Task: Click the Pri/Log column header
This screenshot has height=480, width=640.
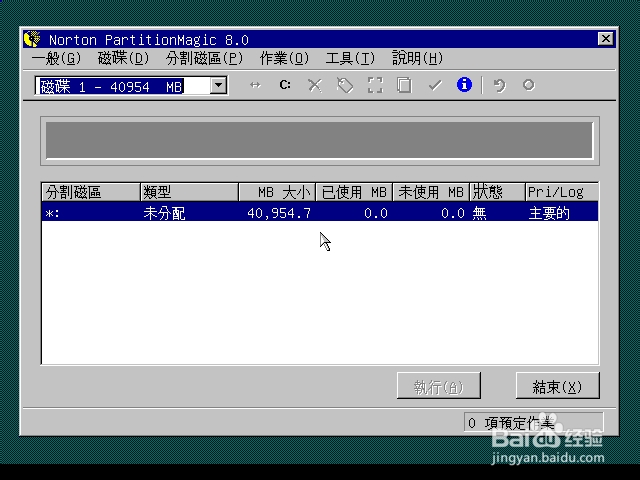Action: 562,192
